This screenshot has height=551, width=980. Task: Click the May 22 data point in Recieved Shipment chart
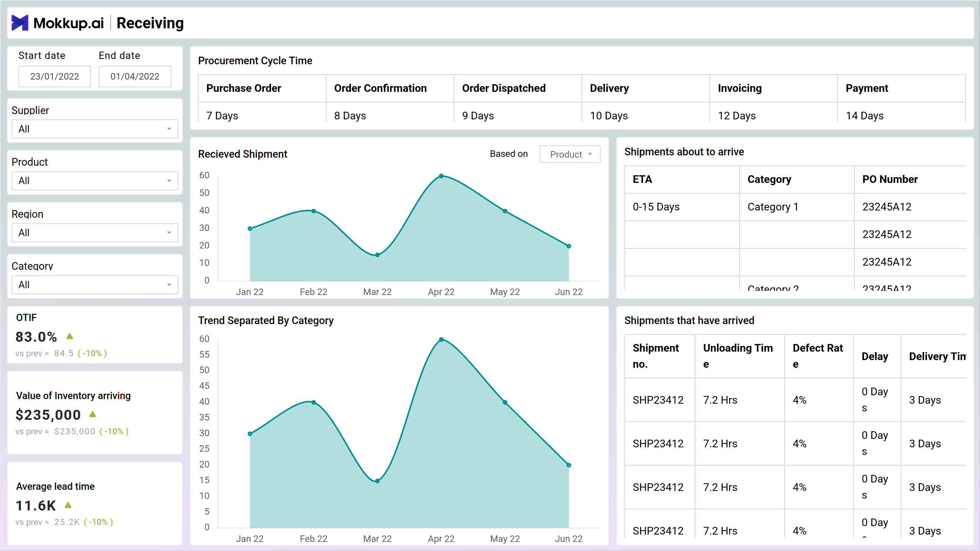click(505, 211)
